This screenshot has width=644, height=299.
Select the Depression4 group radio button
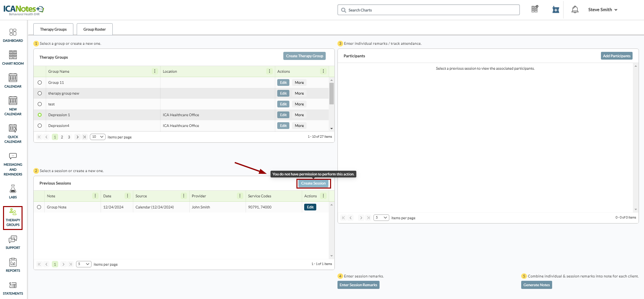[40, 126]
